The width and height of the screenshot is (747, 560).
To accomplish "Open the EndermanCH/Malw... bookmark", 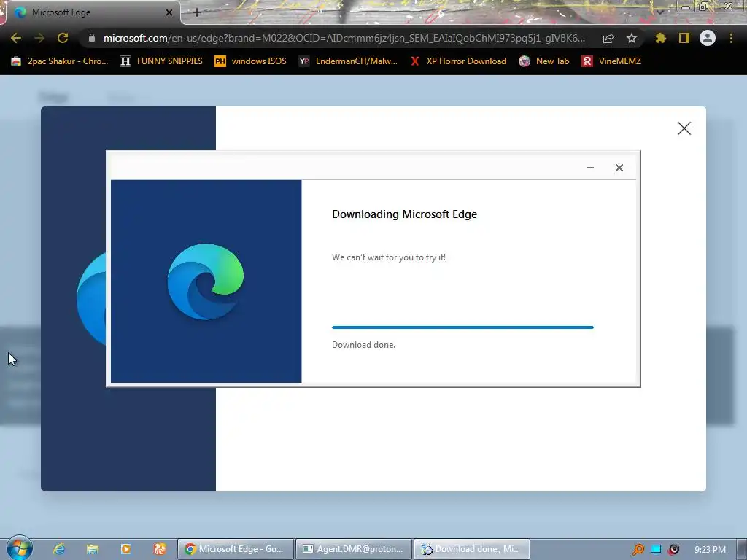I will (x=348, y=61).
